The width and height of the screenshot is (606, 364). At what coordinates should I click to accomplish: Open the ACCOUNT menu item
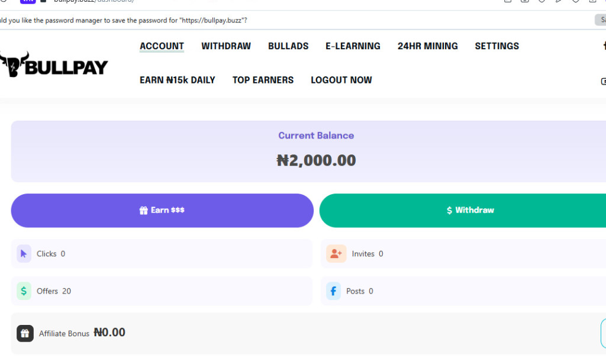[162, 46]
